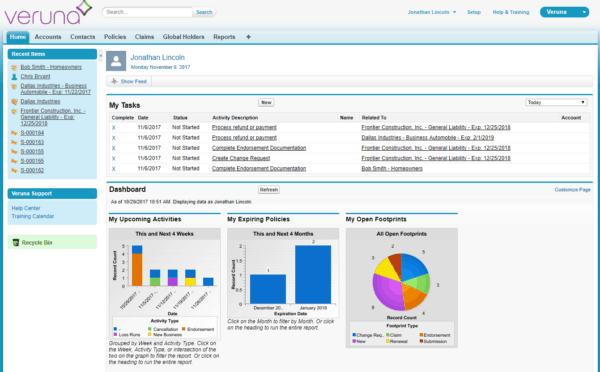Open the Global Holders tab
The image size is (600, 372).
(184, 37)
